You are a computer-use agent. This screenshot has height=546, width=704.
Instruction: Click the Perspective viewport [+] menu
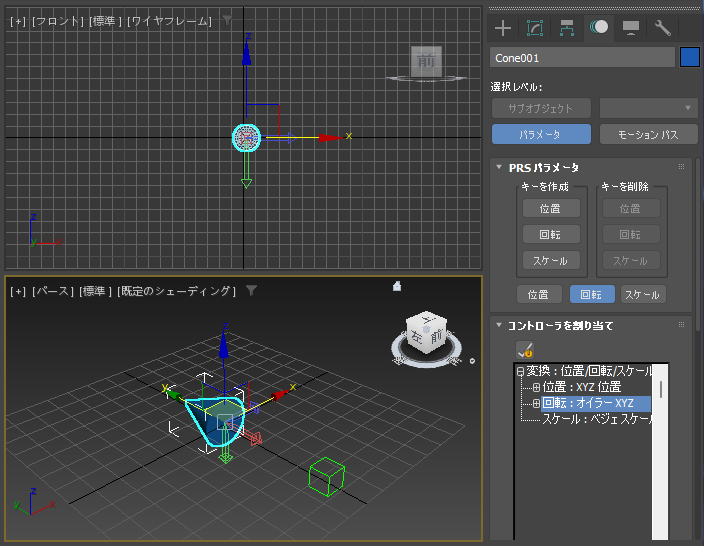[18, 291]
